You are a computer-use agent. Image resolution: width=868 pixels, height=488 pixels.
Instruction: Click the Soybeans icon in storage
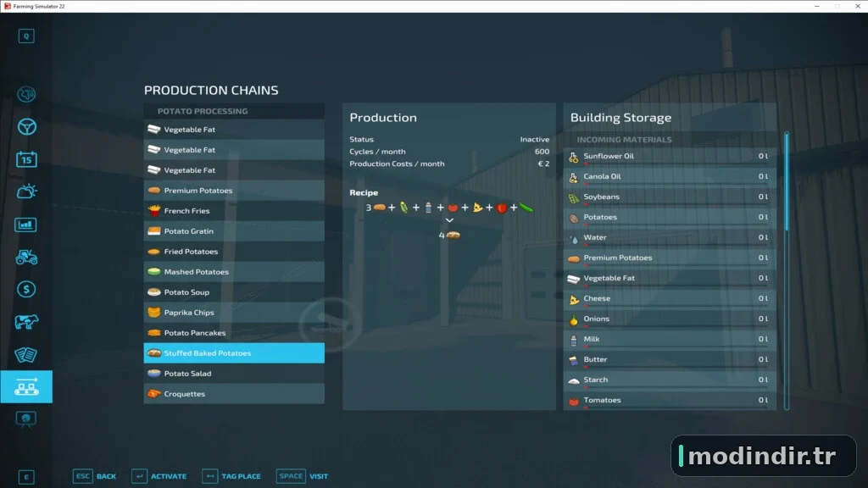574,197
